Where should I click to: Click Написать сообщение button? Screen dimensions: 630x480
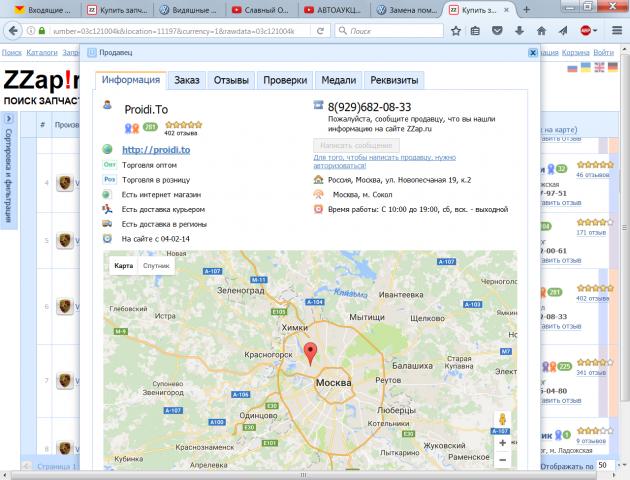click(356, 145)
